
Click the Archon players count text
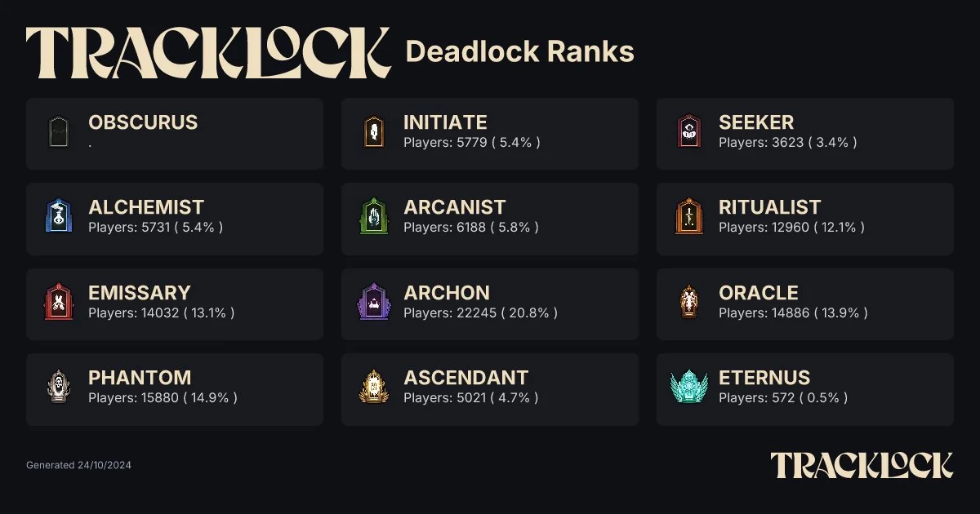(x=480, y=312)
